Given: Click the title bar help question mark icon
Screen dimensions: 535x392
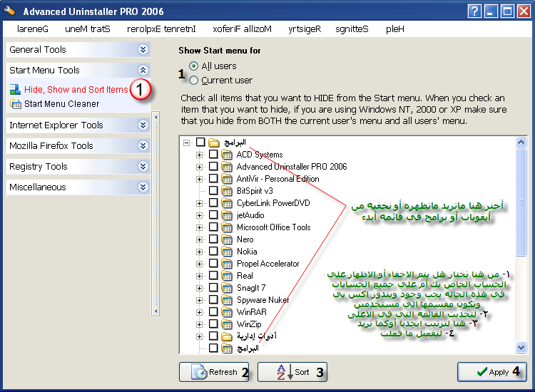Looking at the screenshot, I should point(474,11).
